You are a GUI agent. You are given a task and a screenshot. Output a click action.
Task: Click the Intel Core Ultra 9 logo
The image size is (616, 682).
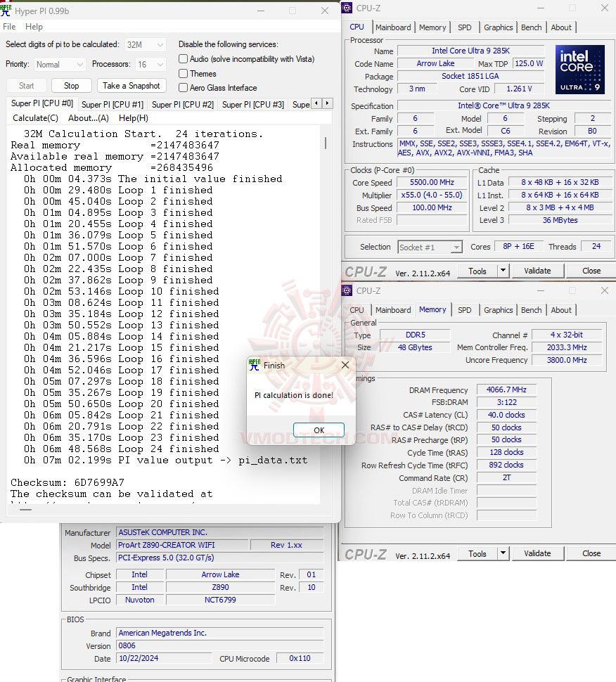(x=580, y=70)
